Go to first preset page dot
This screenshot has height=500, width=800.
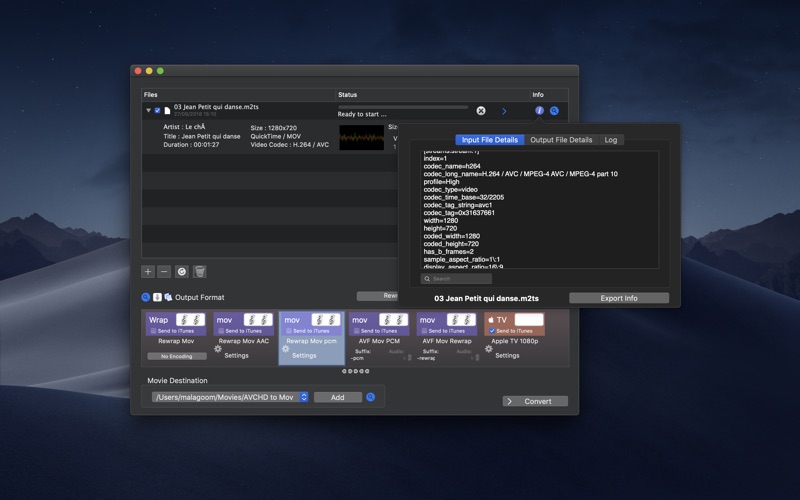344,371
